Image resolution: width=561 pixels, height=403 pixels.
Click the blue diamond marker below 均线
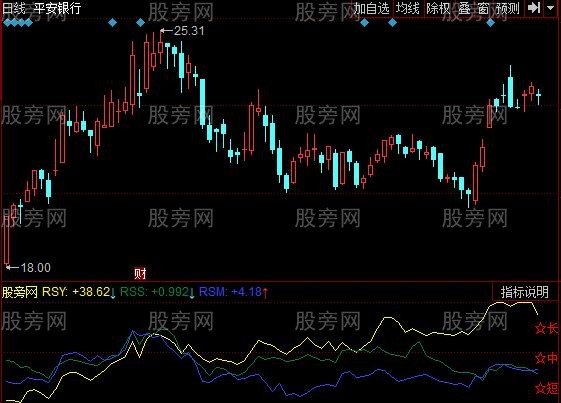point(392,23)
